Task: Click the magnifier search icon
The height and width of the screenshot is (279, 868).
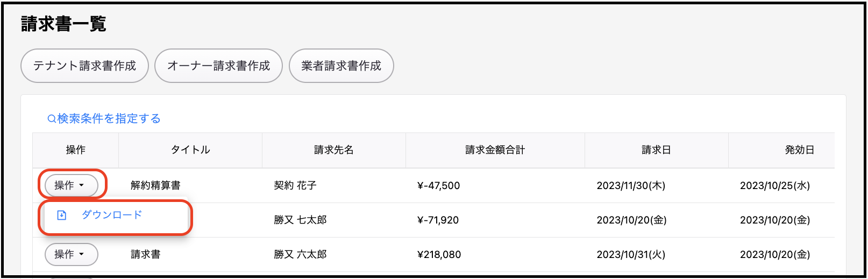Action: point(52,119)
